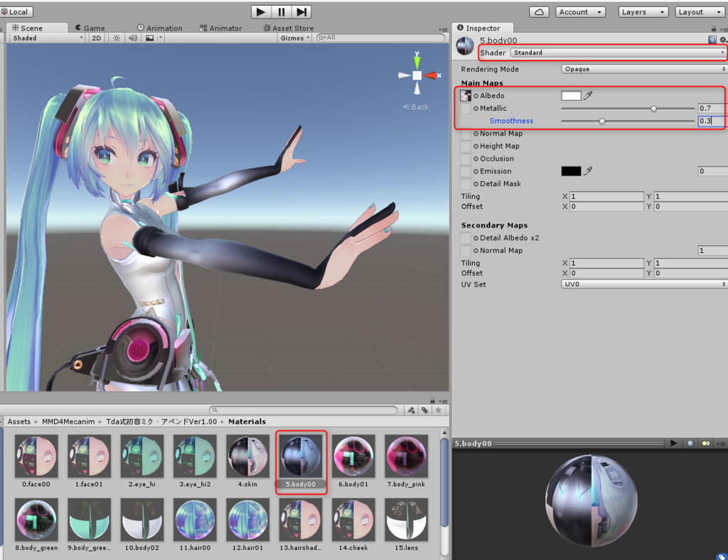
Task: Click the Emission eyedropper icon
Action: [x=588, y=171]
